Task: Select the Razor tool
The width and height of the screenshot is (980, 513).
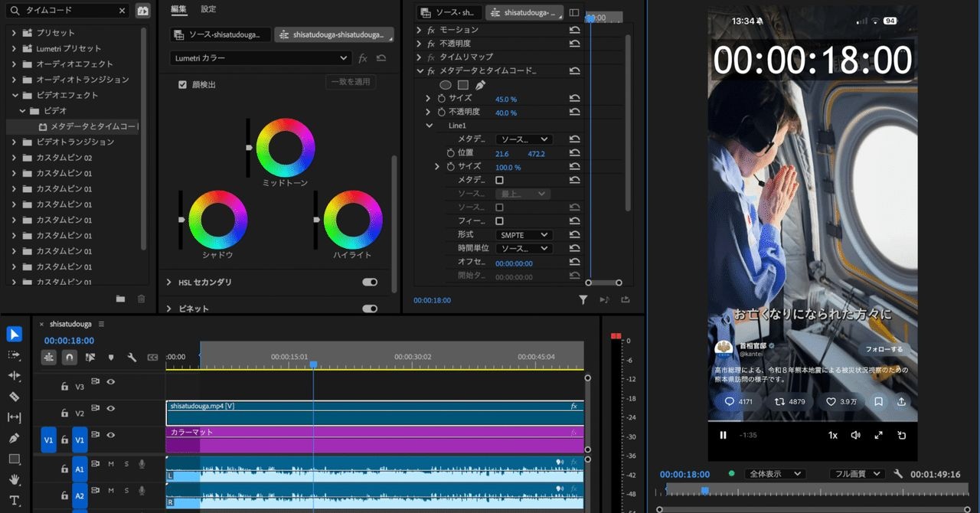Action: [14, 397]
